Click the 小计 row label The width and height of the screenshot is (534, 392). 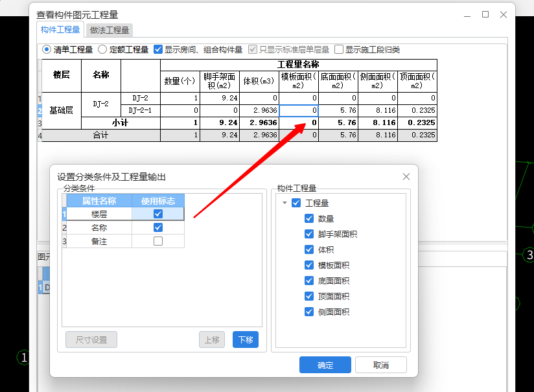pyautogui.click(x=121, y=122)
